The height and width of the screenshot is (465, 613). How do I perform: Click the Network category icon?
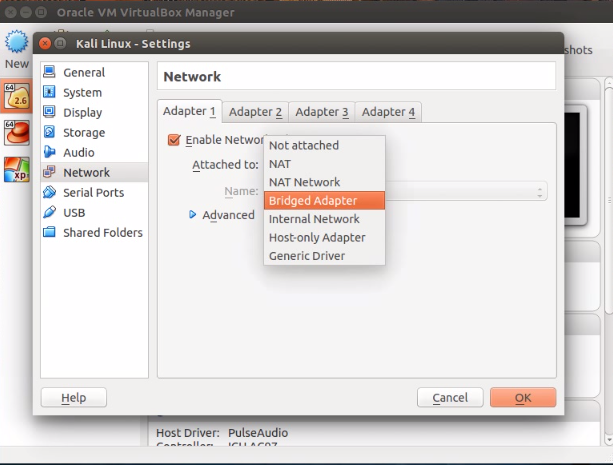tap(49, 172)
